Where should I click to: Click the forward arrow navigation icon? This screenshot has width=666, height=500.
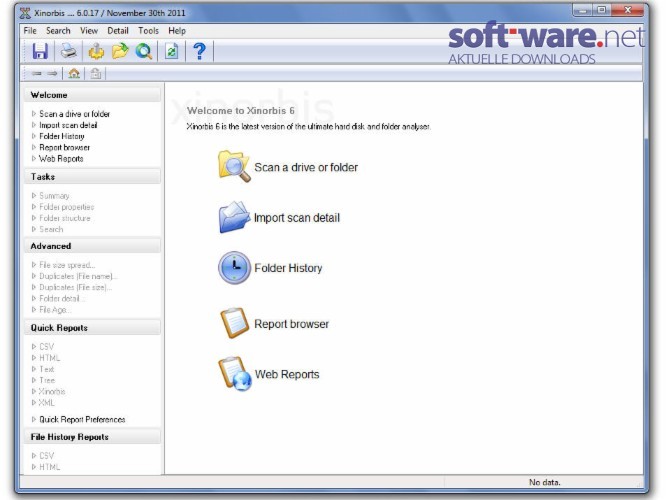pos(52,73)
